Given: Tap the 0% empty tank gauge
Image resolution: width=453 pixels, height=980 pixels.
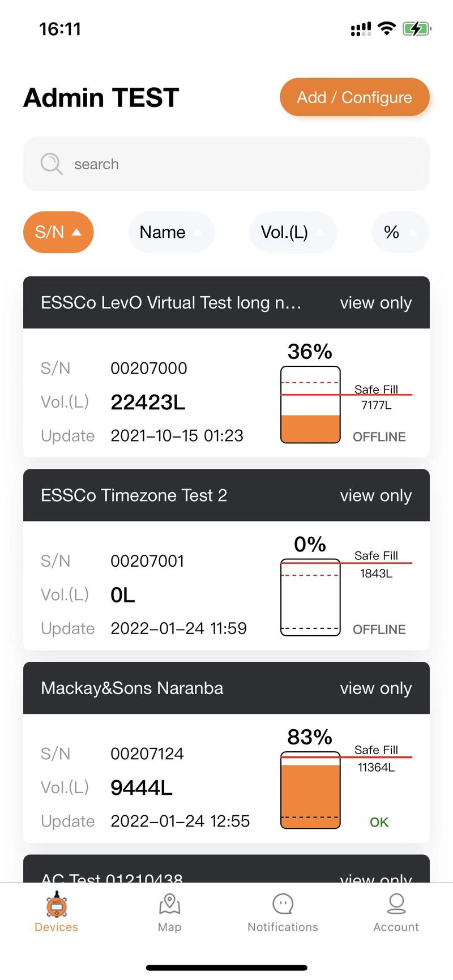Looking at the screenshot, I should point(310,597).
